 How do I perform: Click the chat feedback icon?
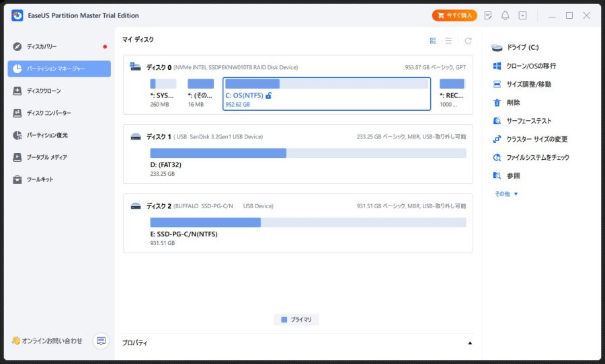coord(101,341)
